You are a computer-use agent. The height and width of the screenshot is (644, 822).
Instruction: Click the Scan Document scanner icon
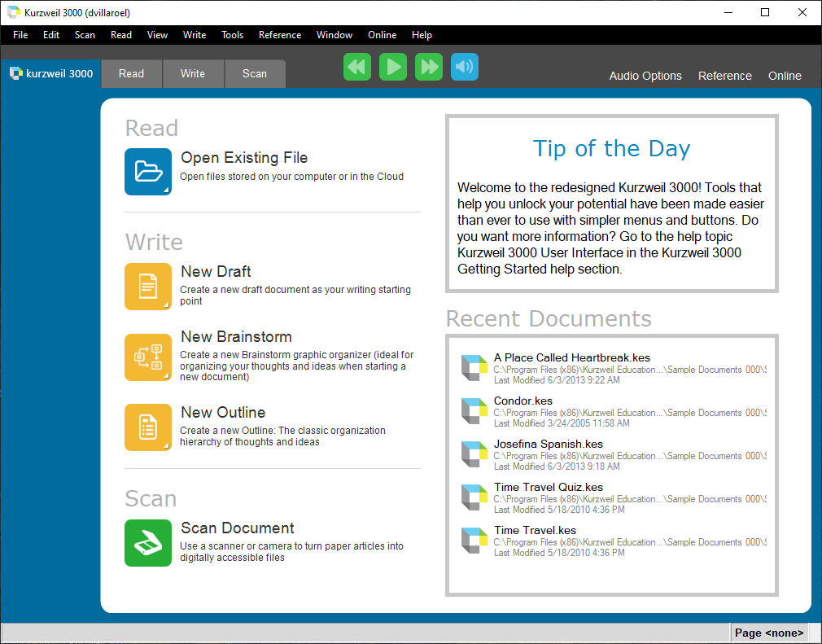[x=148, y=543]
